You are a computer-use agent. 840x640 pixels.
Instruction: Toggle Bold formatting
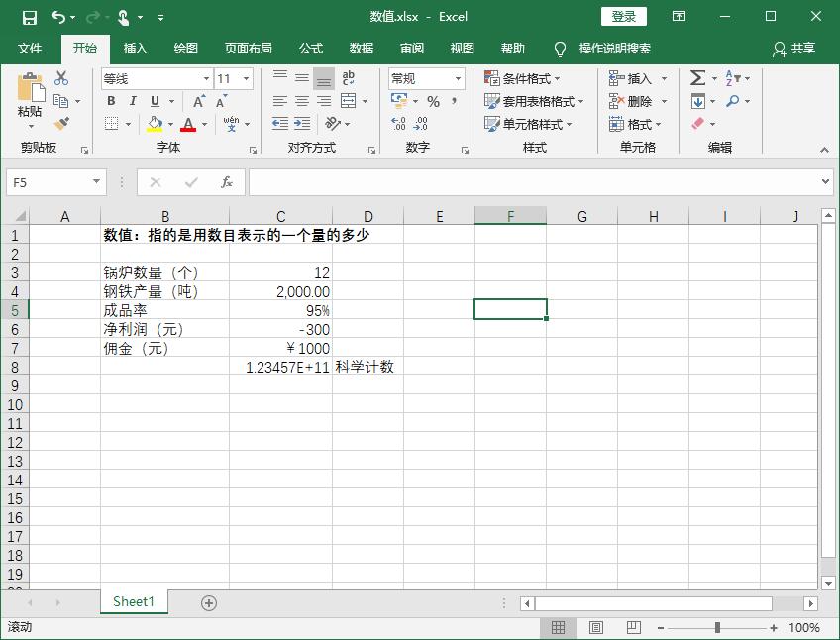pos(111,101)
